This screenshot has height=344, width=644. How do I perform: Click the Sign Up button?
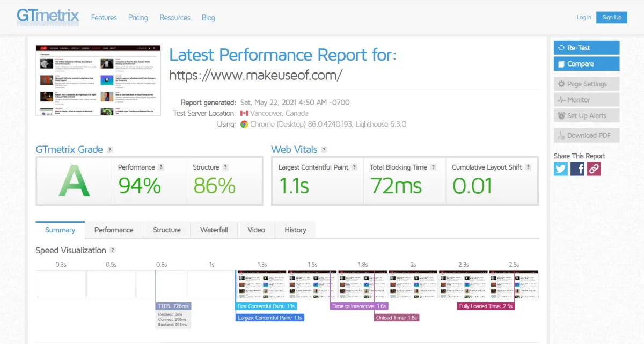coord(612,18)
